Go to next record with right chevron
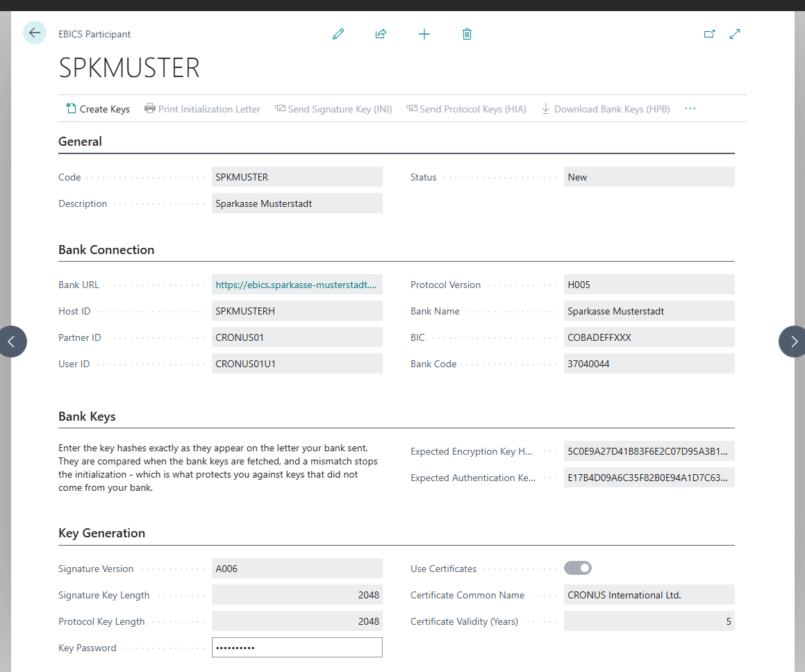This screenshot has width=805, height=672. (x=793, y=342)
